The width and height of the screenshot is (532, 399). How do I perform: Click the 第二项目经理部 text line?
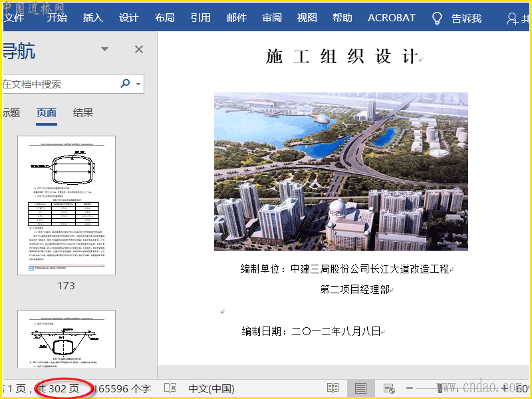tap(355, 289)
